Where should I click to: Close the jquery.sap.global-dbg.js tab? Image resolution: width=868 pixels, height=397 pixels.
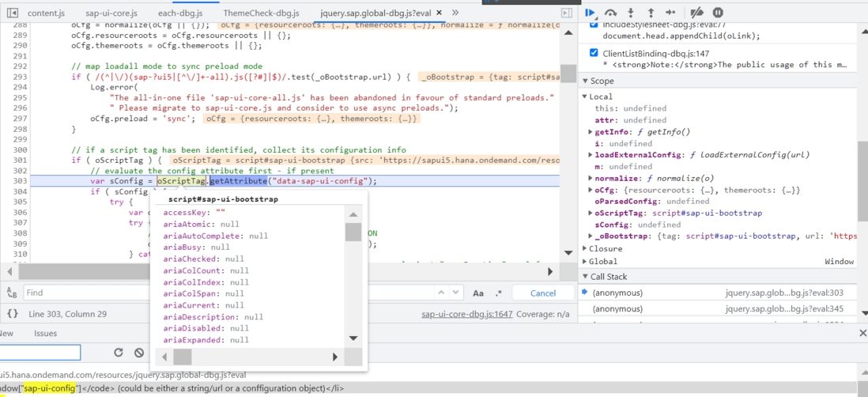point(439,12)
